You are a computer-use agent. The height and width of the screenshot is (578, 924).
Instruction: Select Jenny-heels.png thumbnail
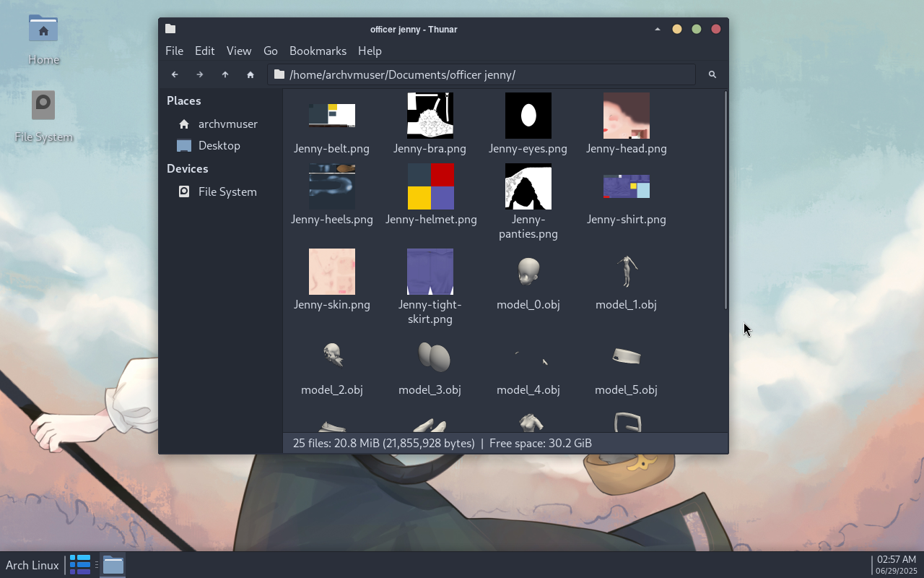[332, 186]
